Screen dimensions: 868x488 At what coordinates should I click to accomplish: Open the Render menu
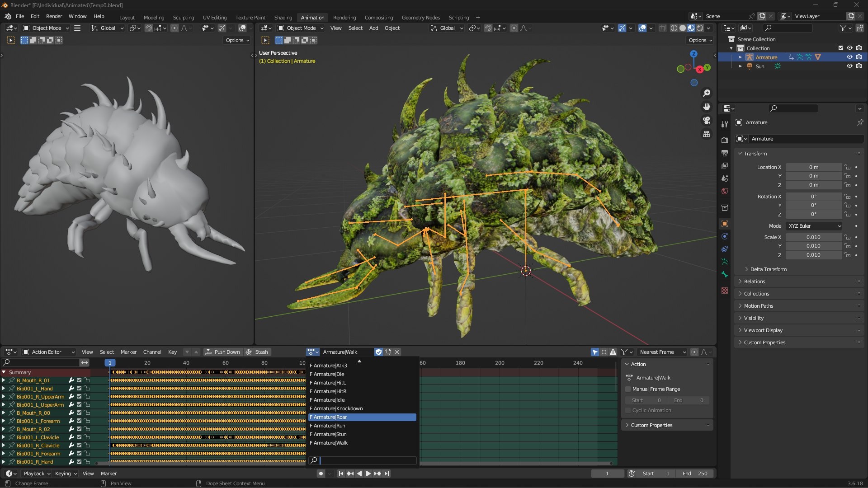[x=54, y=16]
